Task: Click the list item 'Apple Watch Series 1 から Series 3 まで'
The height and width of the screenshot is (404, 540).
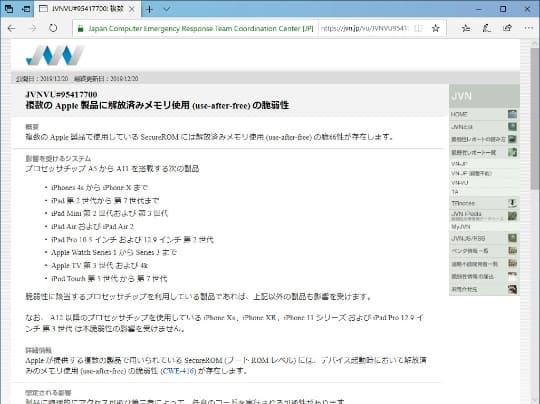Action: coord(114,252)
